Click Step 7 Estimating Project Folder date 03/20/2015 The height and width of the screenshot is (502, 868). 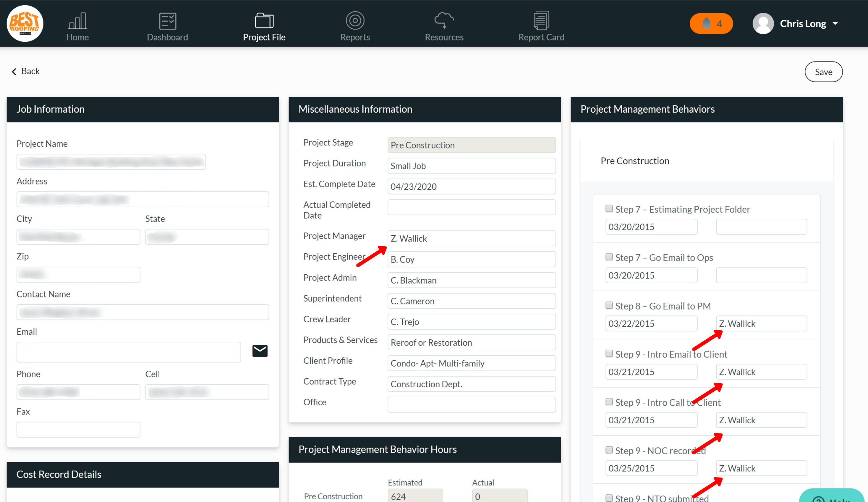[651, 227]
